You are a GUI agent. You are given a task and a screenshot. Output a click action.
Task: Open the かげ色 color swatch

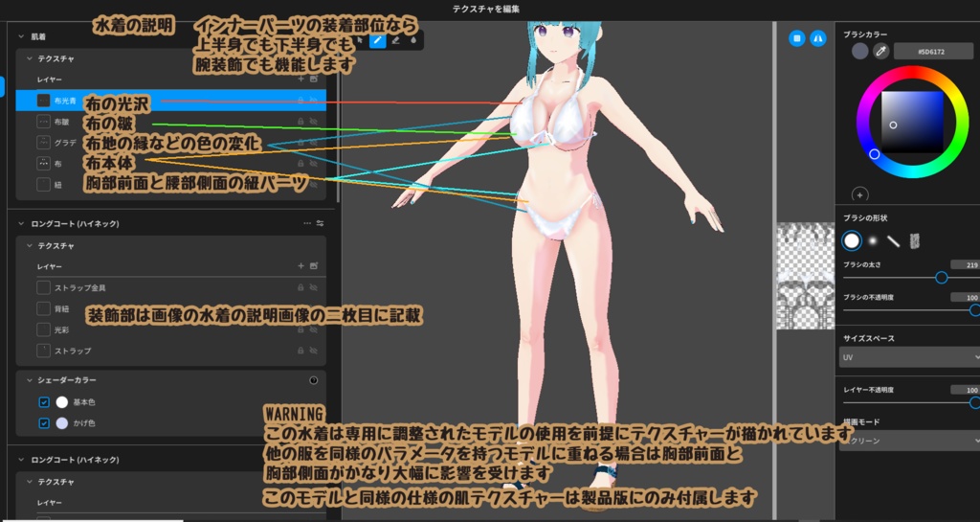[62, 423]
